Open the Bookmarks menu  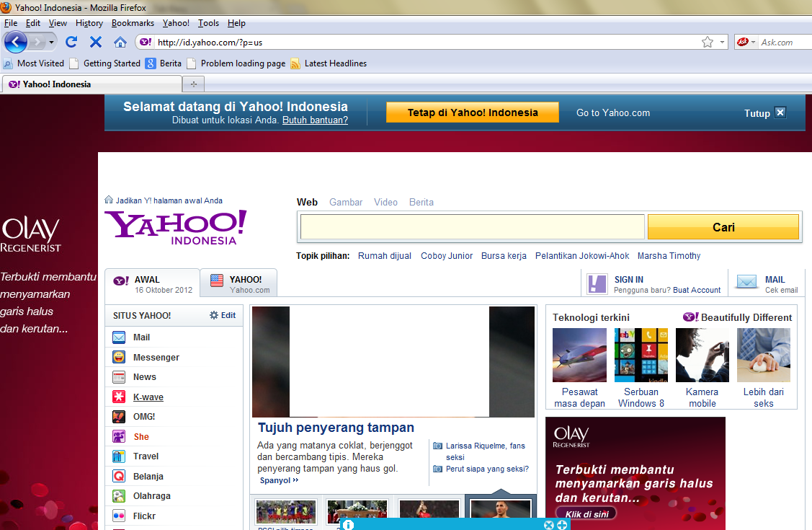tap(133, 23)
